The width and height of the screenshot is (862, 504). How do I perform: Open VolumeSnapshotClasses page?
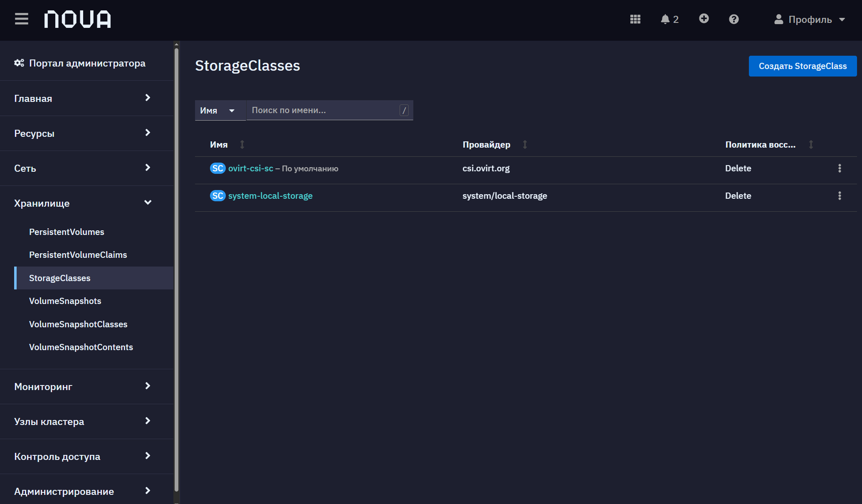[78, 324]
